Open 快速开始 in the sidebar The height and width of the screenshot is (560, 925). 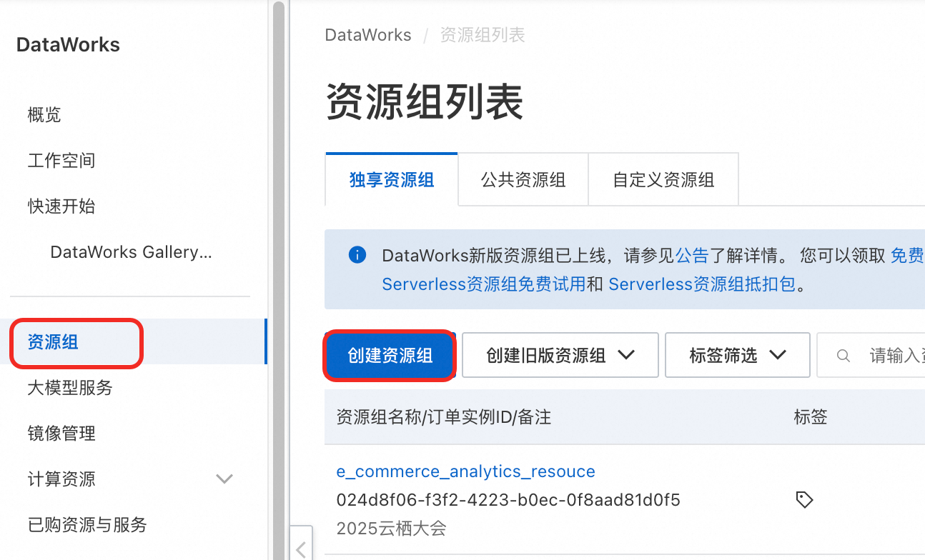(x=61, y=206)
